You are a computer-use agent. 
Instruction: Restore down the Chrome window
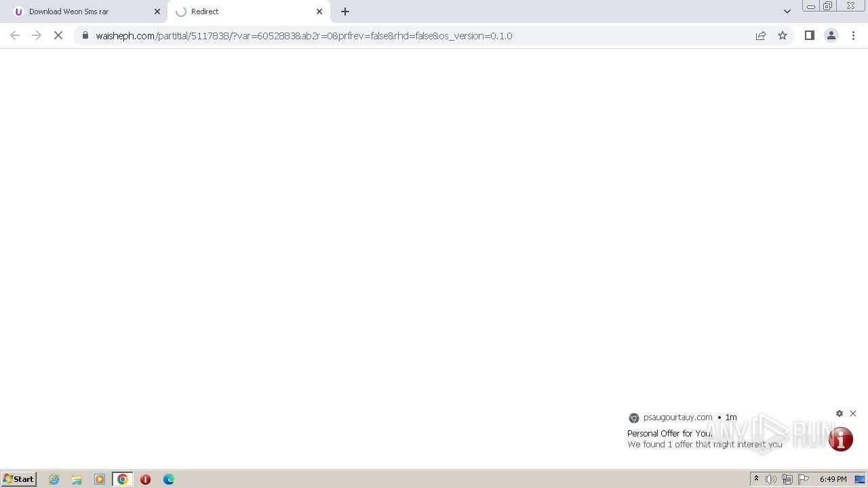pyautogui.click(x=828, y=6)
